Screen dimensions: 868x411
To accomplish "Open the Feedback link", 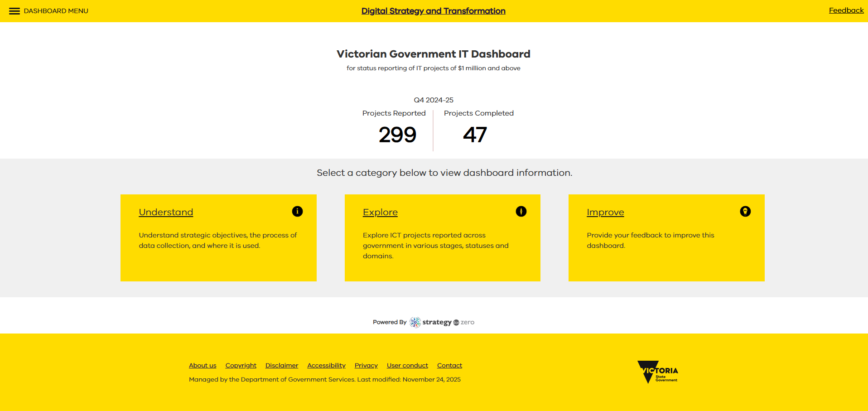I will click(846, 10).
